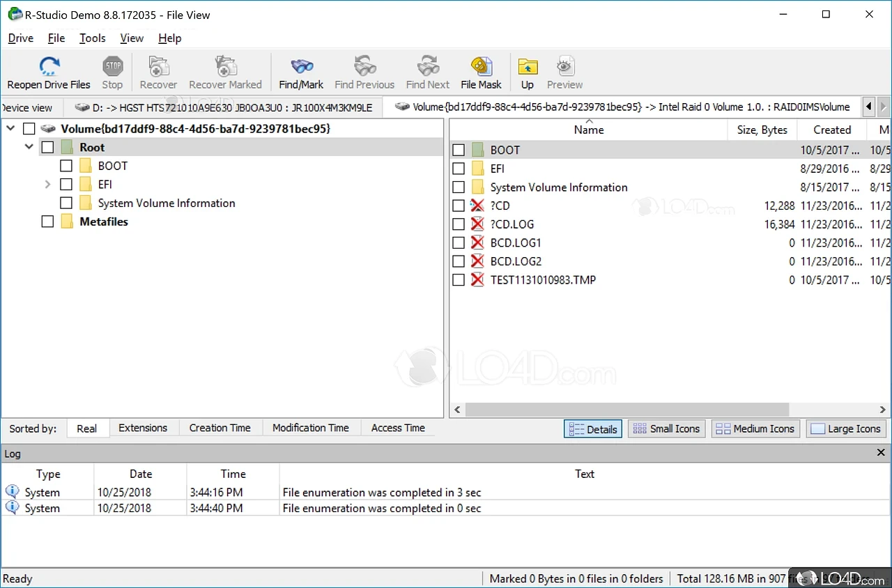The image size is (892, 588).
Task: Sort by the Creation Time tab
Action: (x=220, y=428)
